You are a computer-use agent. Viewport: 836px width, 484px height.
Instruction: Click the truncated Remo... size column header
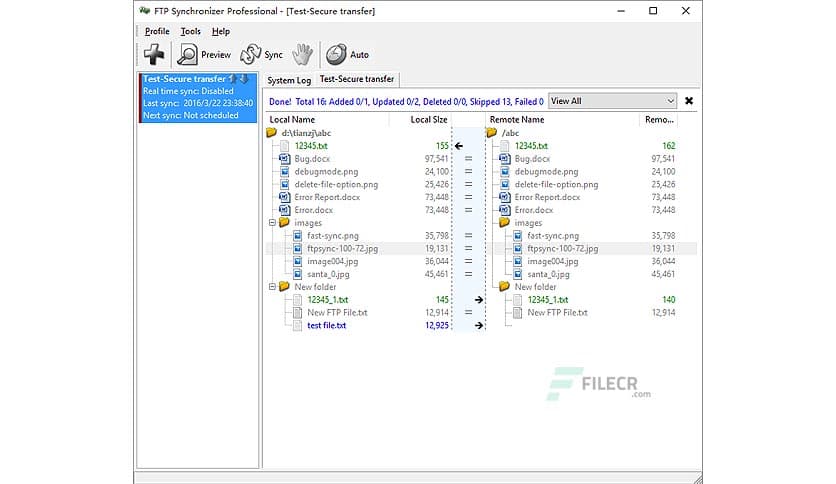pyautogui.click(x=659, y=119)
